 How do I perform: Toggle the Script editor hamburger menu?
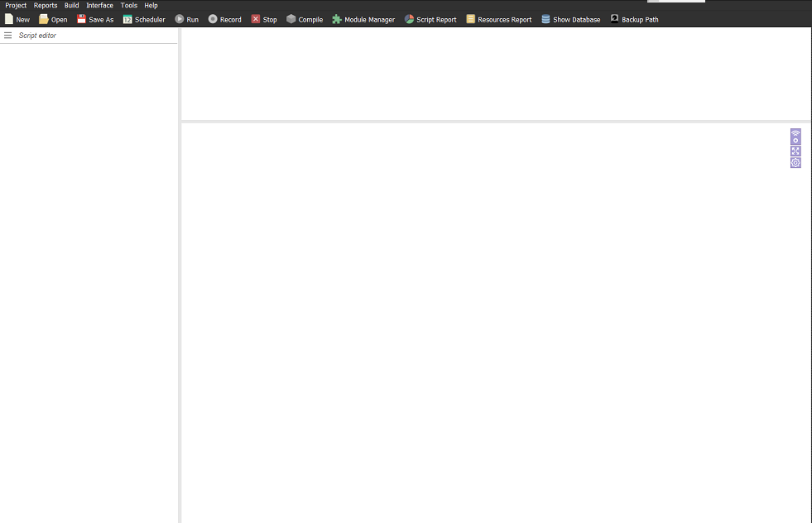tap(8, 36)
